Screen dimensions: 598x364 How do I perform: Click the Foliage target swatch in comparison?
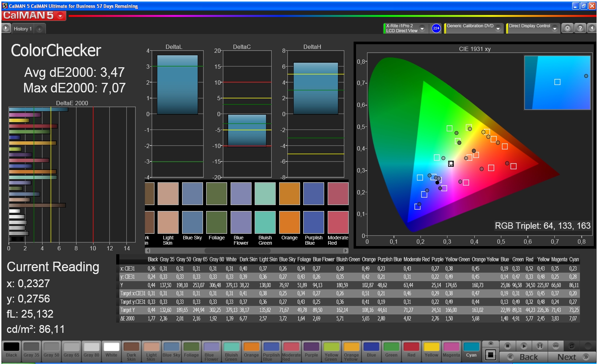pos(216,222)
